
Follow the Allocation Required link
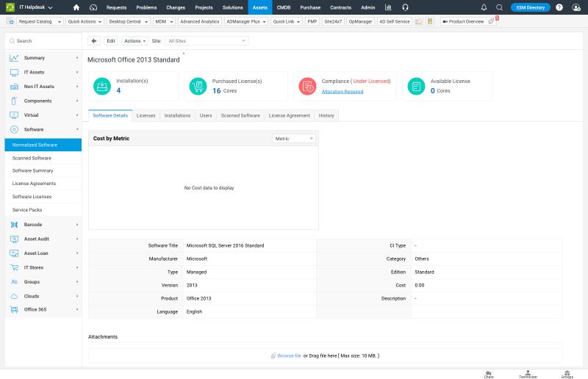[x=343, y=92]
